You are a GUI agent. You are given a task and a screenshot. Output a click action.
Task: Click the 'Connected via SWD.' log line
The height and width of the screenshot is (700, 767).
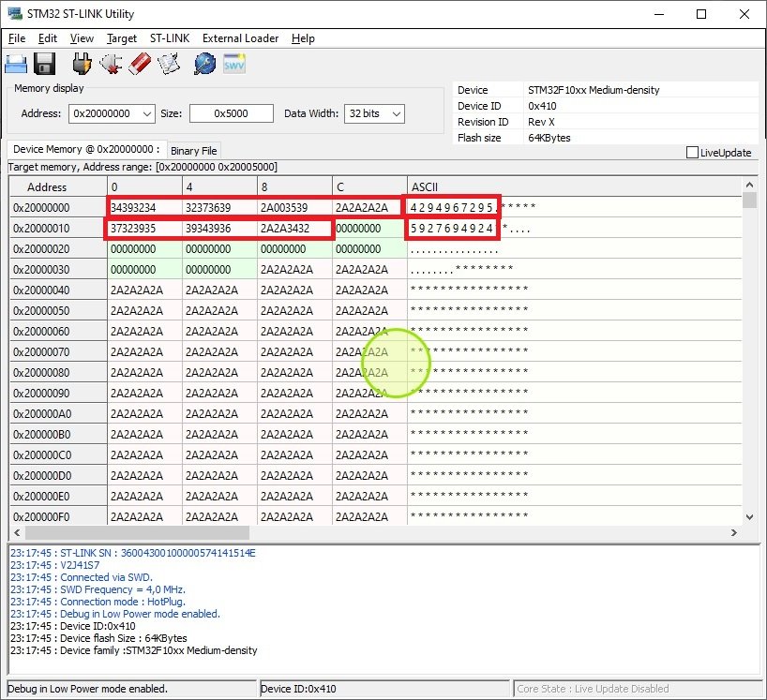82,577
